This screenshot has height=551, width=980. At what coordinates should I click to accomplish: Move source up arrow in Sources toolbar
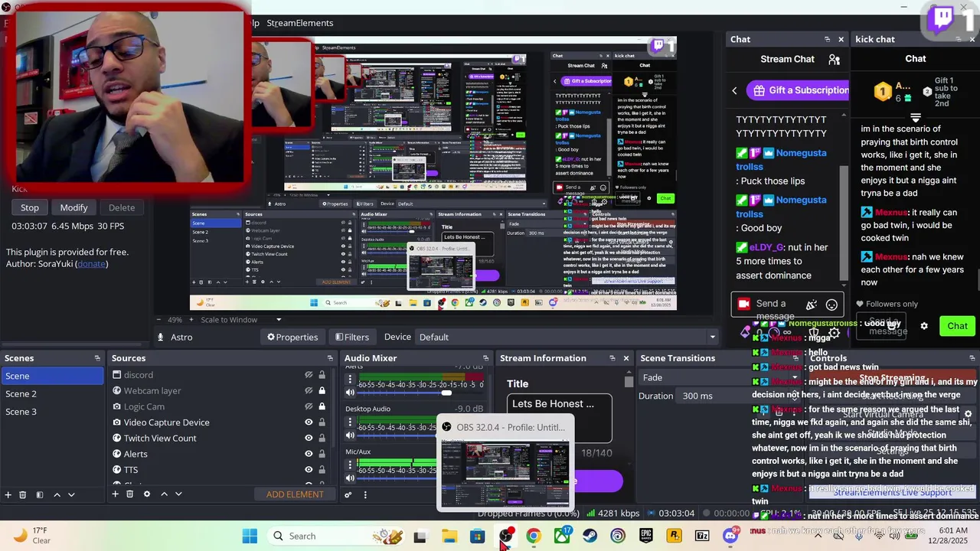point(164,494)
